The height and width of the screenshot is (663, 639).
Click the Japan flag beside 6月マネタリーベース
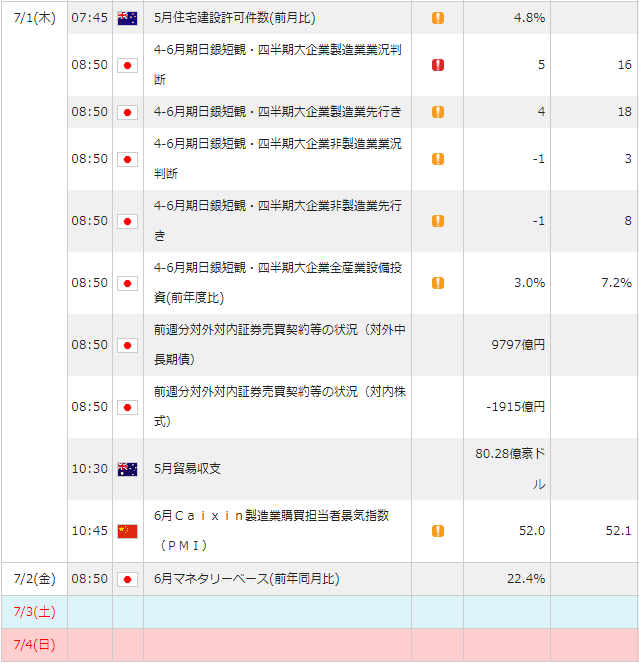(127, 579)
